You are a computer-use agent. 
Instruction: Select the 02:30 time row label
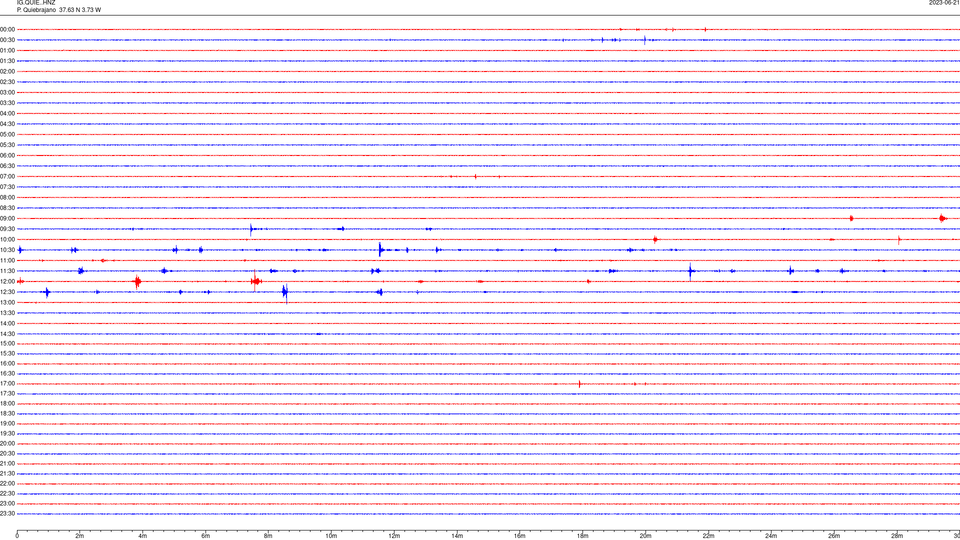7,82
